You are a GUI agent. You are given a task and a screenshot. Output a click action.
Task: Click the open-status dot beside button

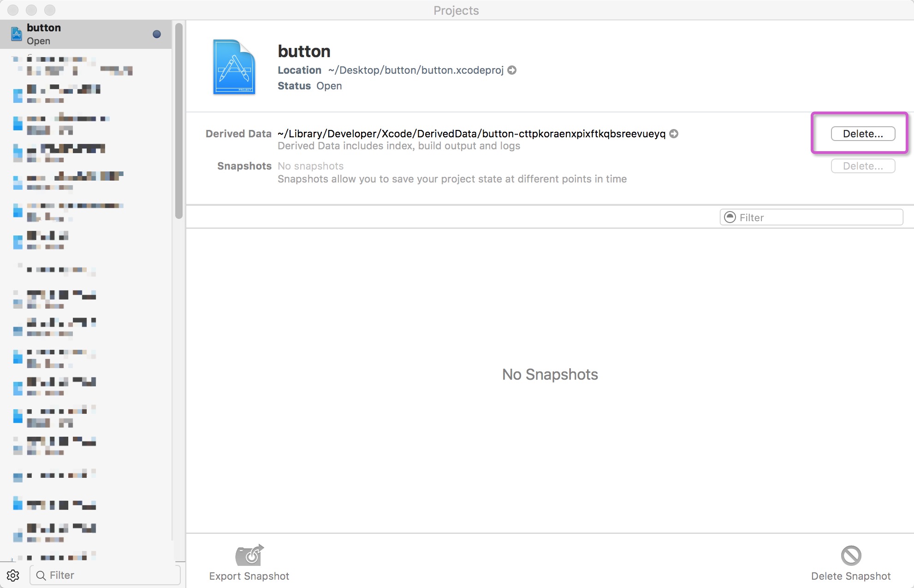point(157,34)
